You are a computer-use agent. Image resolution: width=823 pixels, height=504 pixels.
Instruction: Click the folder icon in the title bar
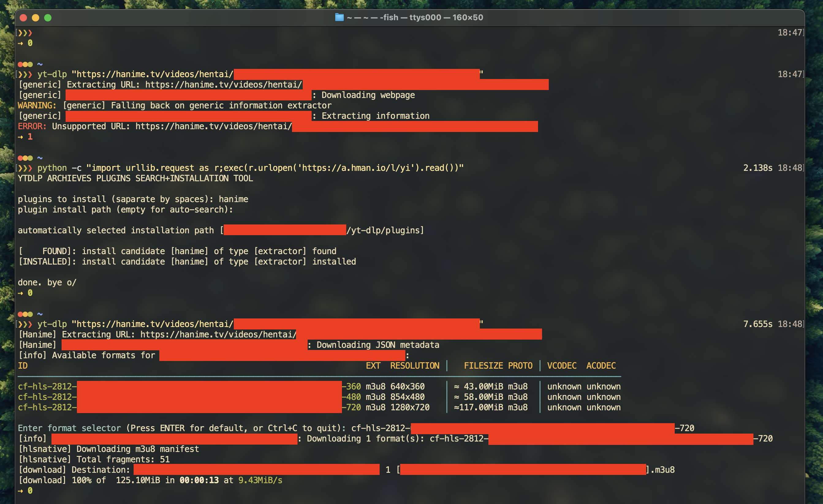click(x=339, y=17)
